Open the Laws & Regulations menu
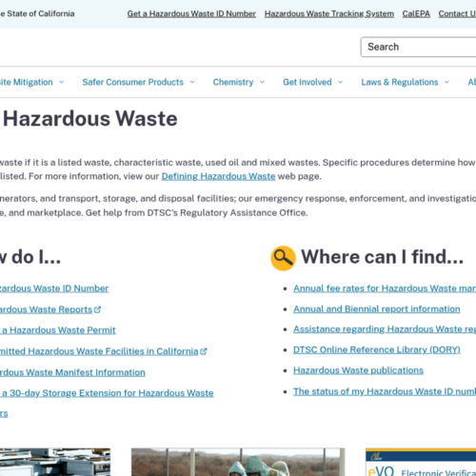The height and width of the screenshot is (476, 476). (400, 82)
